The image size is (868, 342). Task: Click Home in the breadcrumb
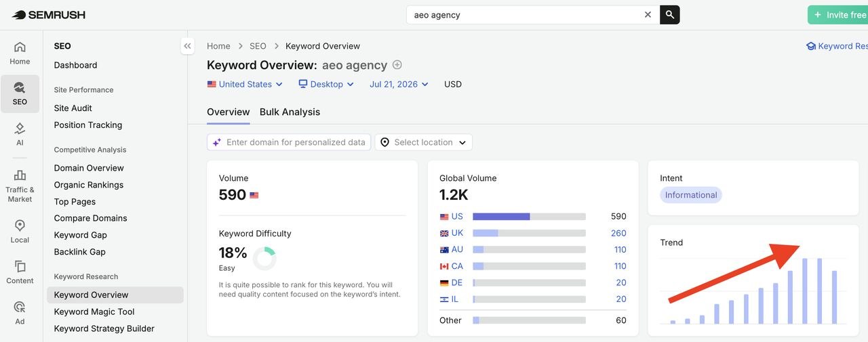coord(218,46)
